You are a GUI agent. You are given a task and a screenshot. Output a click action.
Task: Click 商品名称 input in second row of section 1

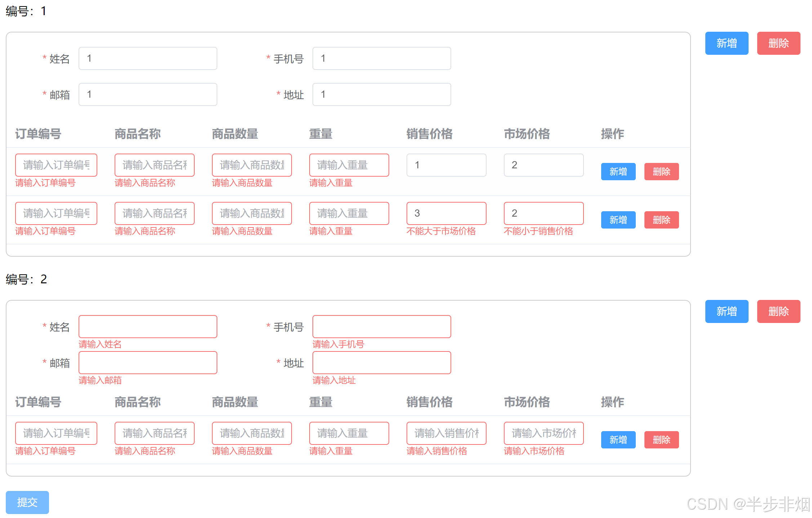[x=154, y=213]
